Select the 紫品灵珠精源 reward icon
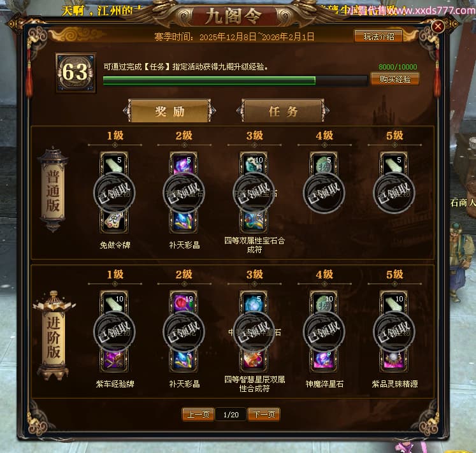476x453 pixels. click(394, 360)
